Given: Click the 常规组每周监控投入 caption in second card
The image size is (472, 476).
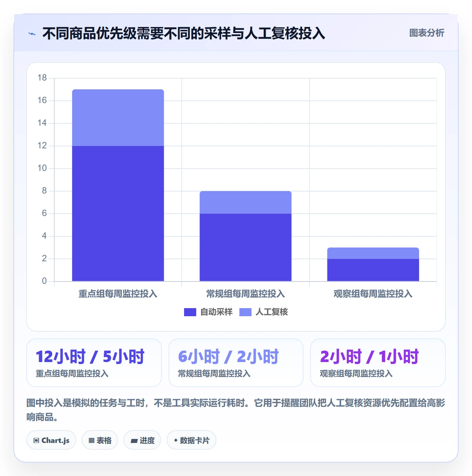Looking at the screenshot, I should click(214, 374).
